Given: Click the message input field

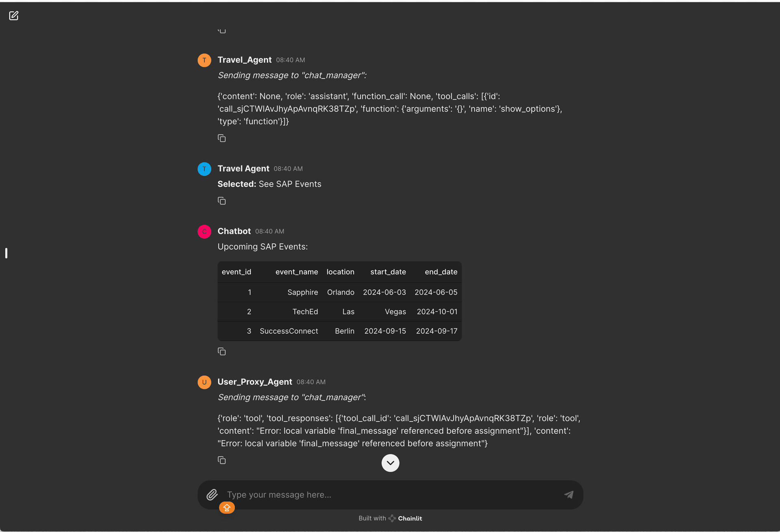Looking at the screenshot, I should pos(390,494).
